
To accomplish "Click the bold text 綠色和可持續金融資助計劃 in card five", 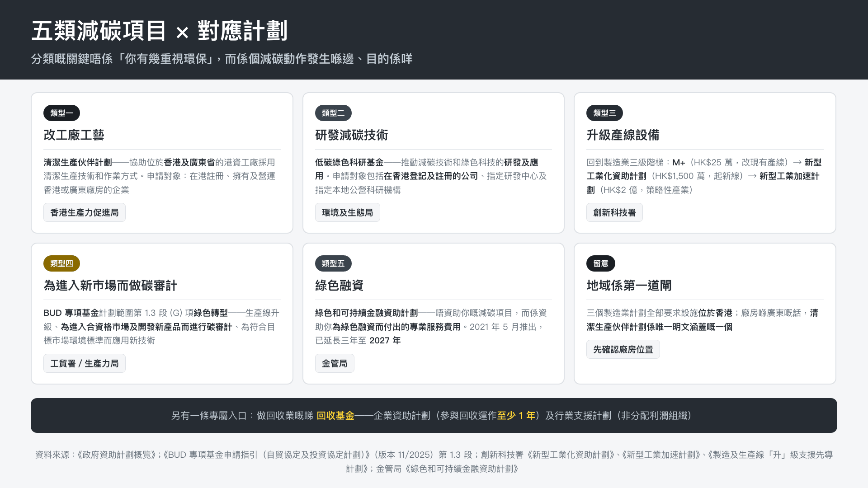I will point(367,313).
